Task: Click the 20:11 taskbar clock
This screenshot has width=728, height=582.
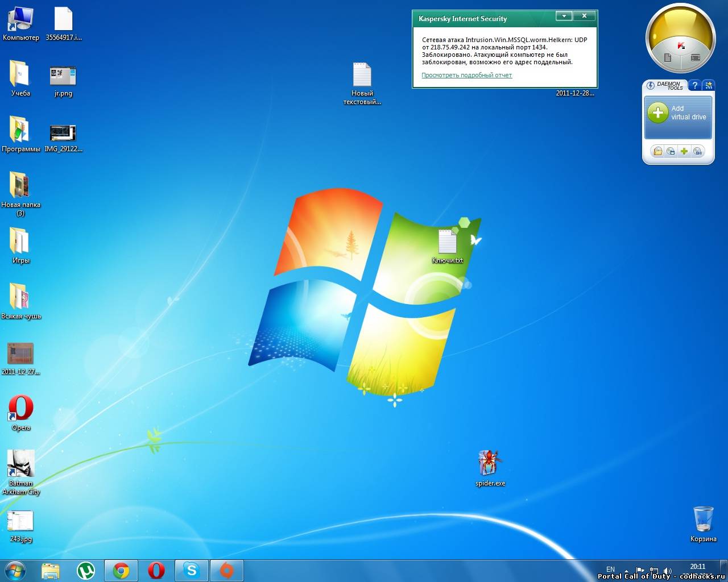Action: click(x=698, y=567)
